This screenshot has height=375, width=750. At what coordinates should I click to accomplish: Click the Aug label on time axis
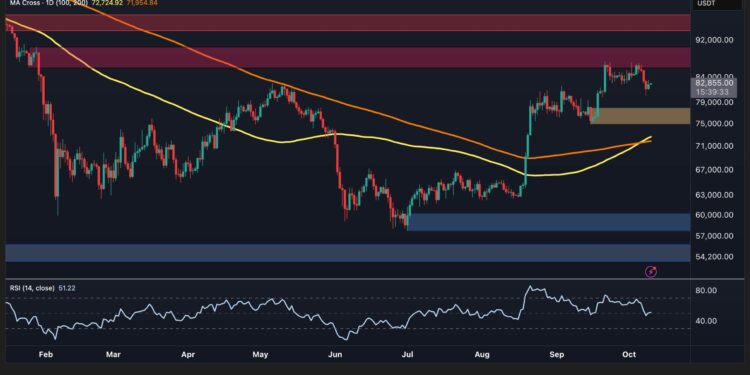[x=483, y=355]
